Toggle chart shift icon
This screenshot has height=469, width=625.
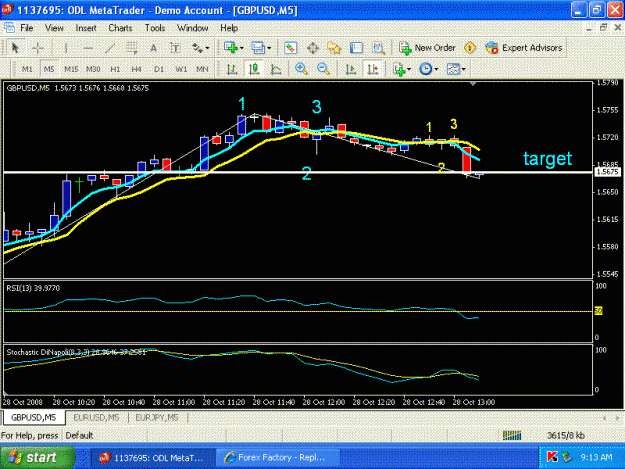point(373,69)
